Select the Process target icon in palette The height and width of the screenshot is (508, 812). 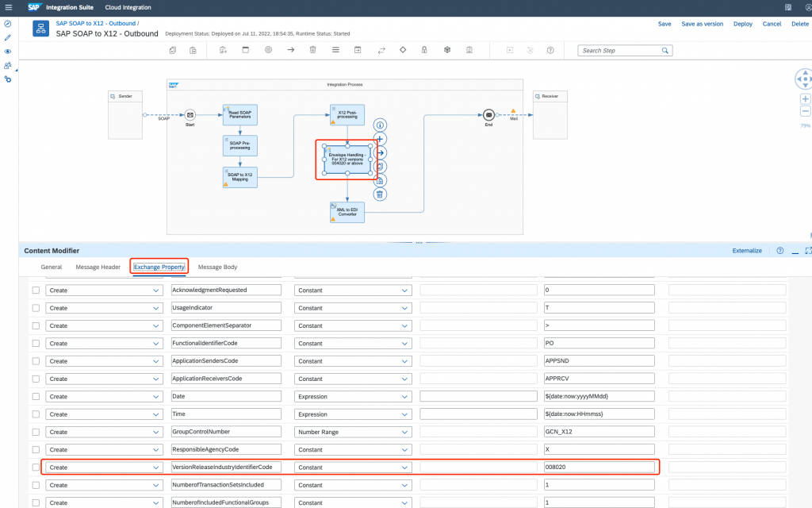pos(268,50)
